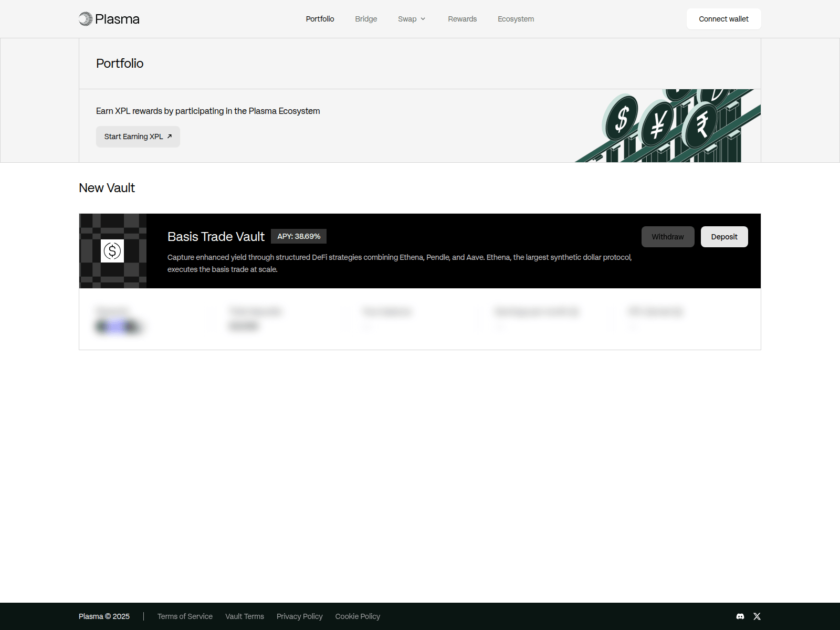Navigate to the Rewards section
The width and height of the screenshot is (840, 630).
462,19
